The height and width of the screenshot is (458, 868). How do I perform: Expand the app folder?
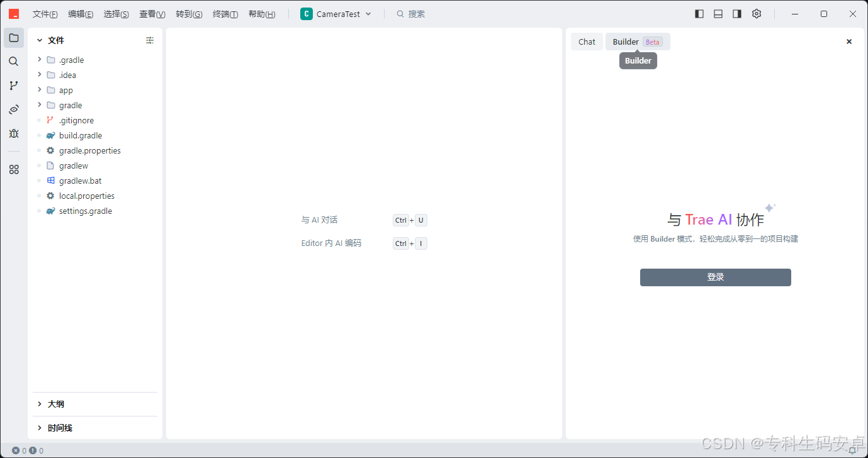pyautogui.click(x=40, y=90)
